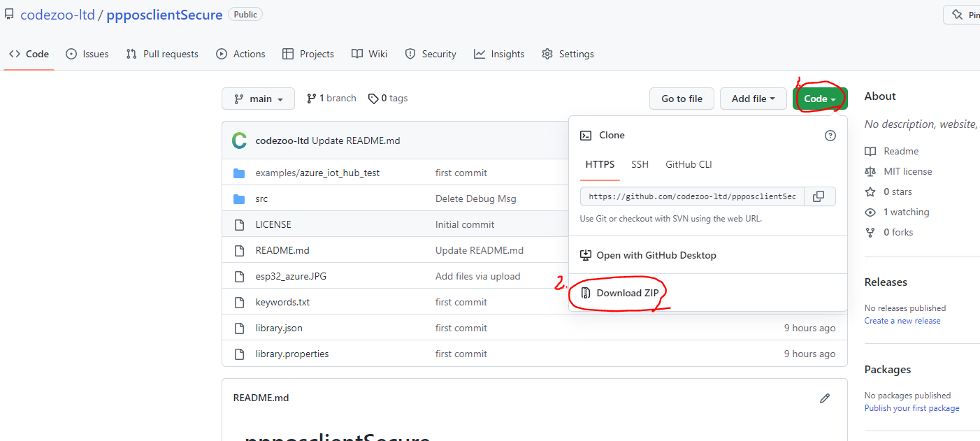Click the codezoo-ltd avatar in commit row

click(x=240, y=140)
